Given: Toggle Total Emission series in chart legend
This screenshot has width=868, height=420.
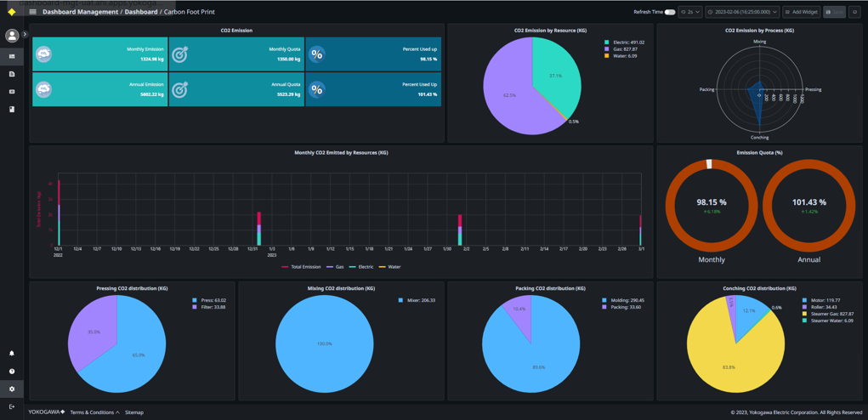Looking at the screenshot, I should click(301, 267).
